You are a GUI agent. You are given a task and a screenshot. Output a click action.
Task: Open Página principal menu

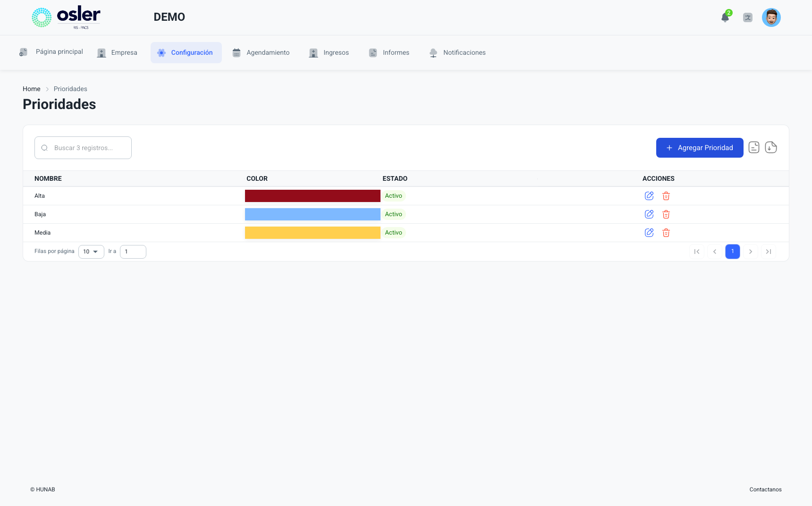[51, 52]
